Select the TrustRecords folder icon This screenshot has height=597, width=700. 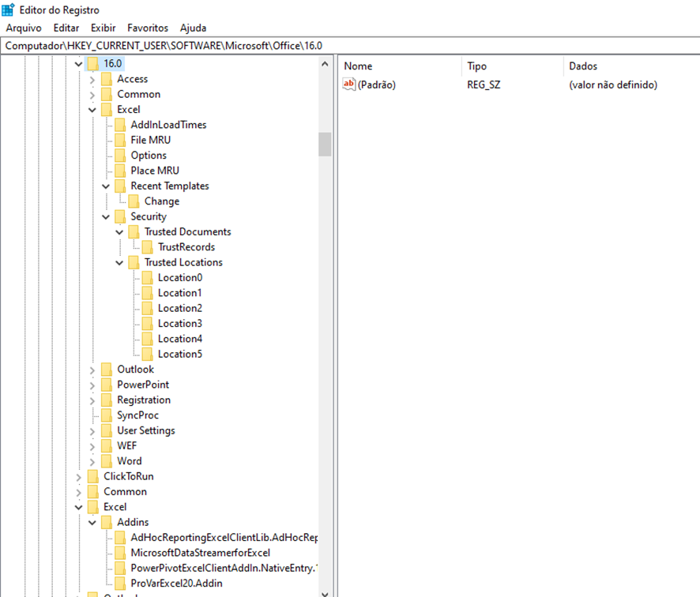coord(147,247)
